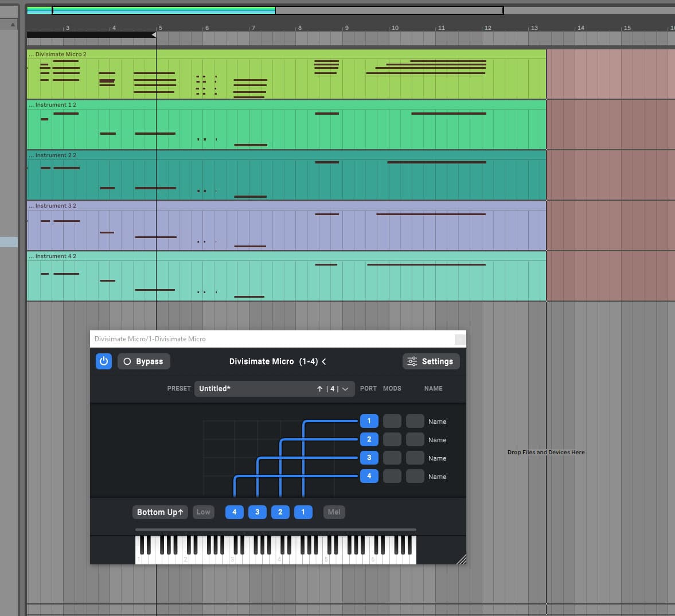
Task: Click the MODS column header
Action: (392, 388)
